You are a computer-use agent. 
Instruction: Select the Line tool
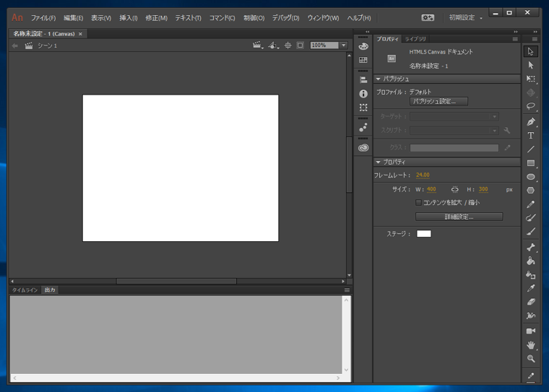(x=531, y=149)
